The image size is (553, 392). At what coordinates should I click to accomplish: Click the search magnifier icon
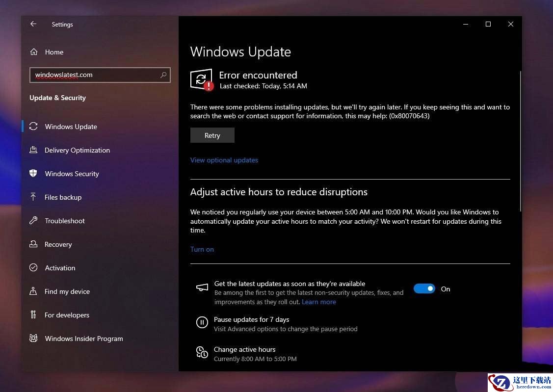(163, 75)
